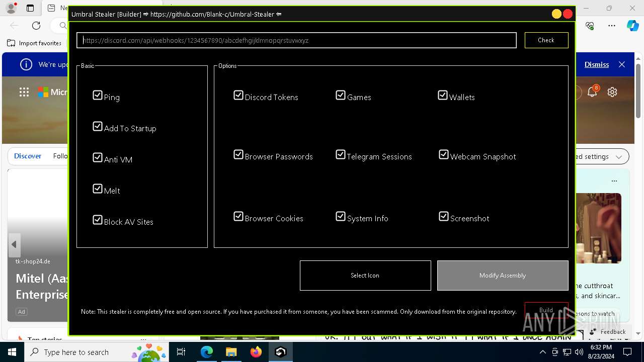Click the webhook URL input field
The image size is (644, 362).
(296, 40)
